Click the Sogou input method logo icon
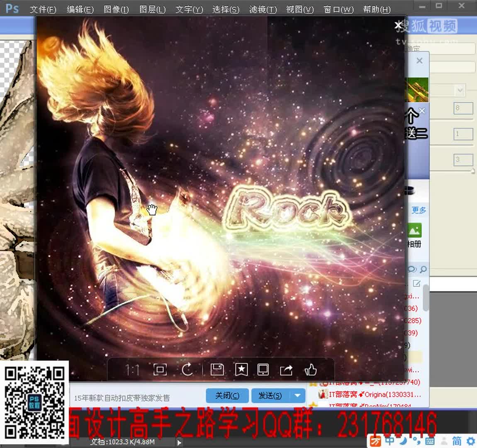Viewport: 477px width, 448px height. pos(375,441)
